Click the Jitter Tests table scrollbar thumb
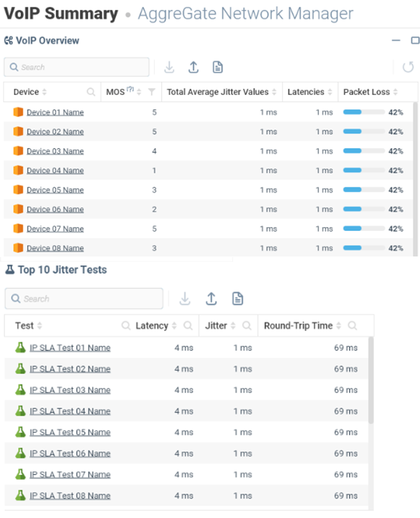 (x=371, y=380)
